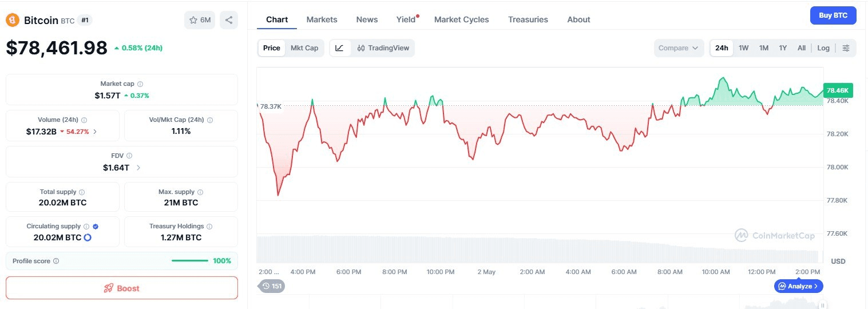Set chart range to 1M
Image resolution: width=868 pixels, height=309 pixels.
pyautogui.click(x=764, y=48)
